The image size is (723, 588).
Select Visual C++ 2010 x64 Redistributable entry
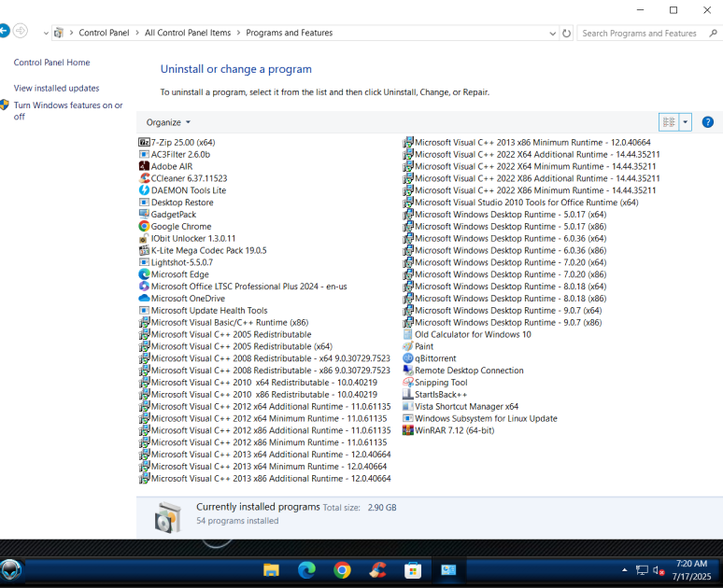point(258,382)
